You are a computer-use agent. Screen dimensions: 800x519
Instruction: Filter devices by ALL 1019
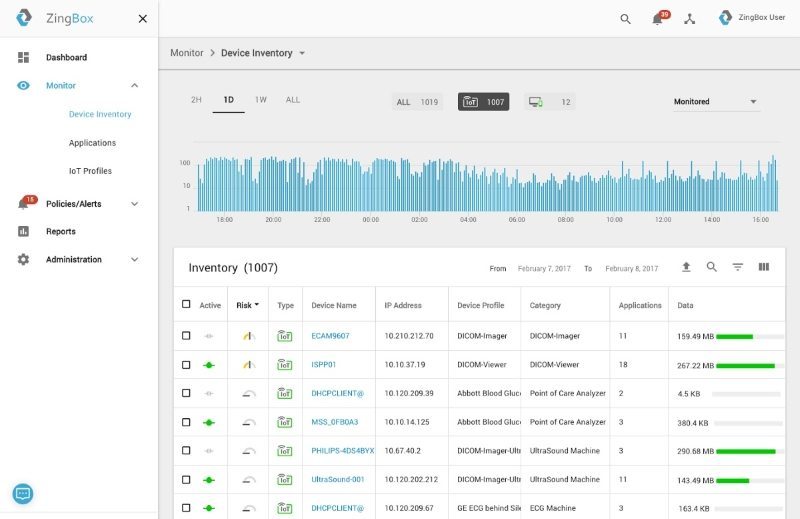(417, 102)
